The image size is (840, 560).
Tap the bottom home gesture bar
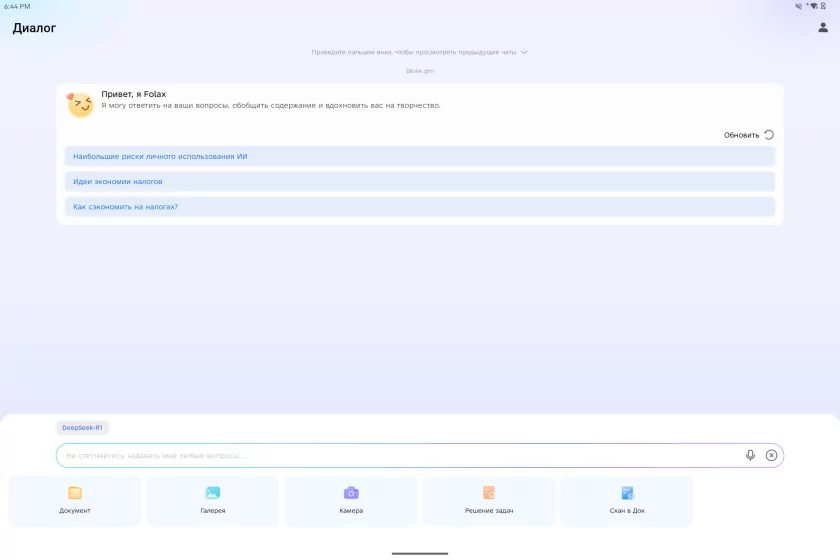420,553
